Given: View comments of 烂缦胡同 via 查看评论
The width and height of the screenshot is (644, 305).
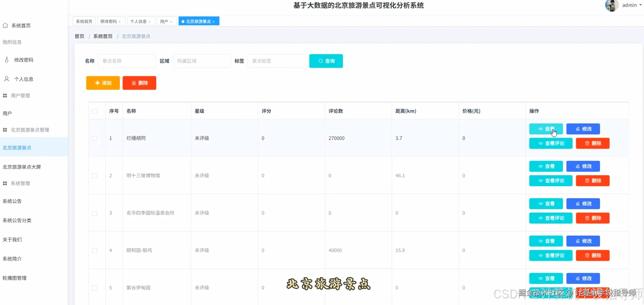Looking at the screenshot, I should pos(551,143).
